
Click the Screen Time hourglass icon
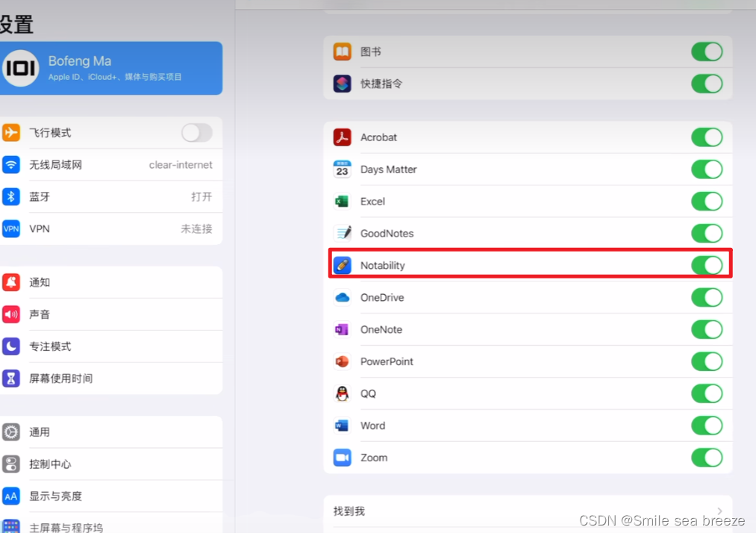point(11,378)
